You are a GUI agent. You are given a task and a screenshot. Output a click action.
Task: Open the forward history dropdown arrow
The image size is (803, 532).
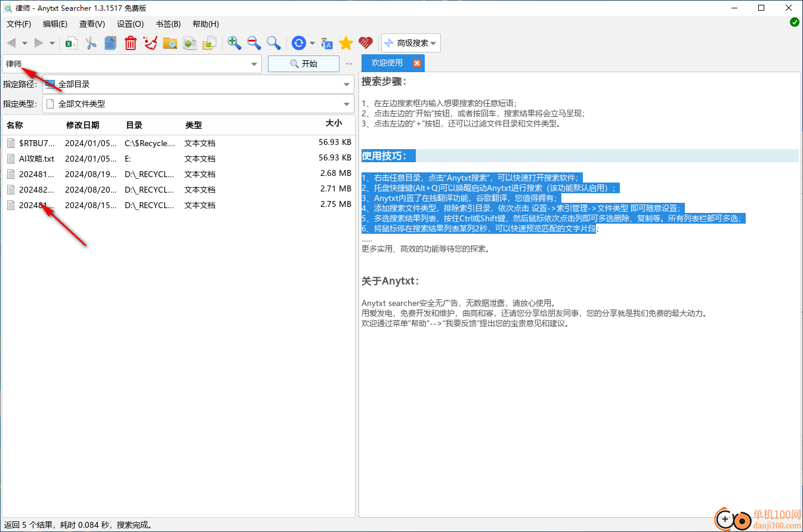click(52, 43)
